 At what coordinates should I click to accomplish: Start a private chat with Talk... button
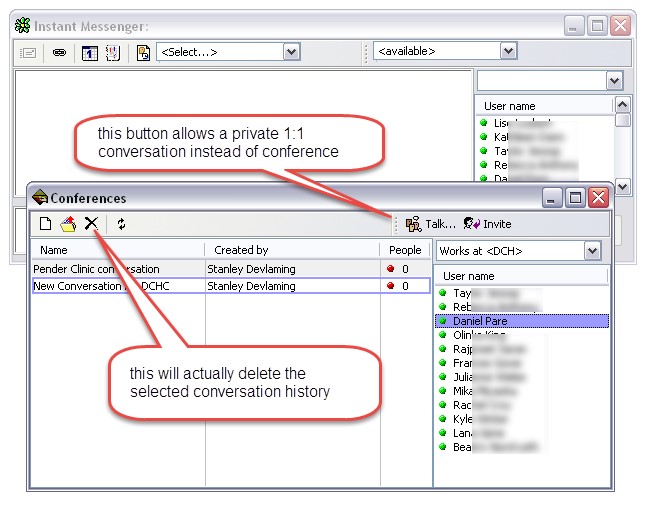[430, 224]
